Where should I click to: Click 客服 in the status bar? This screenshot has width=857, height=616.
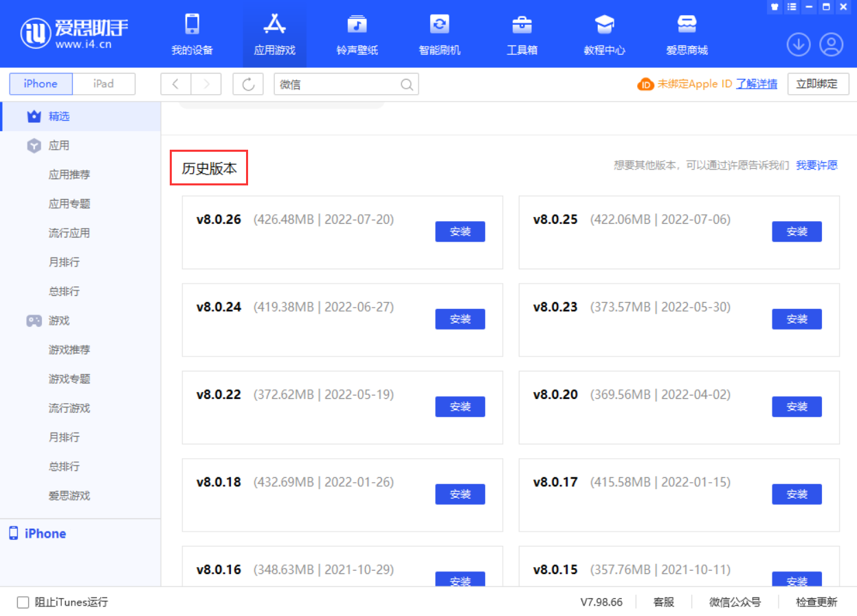(664, 602)
